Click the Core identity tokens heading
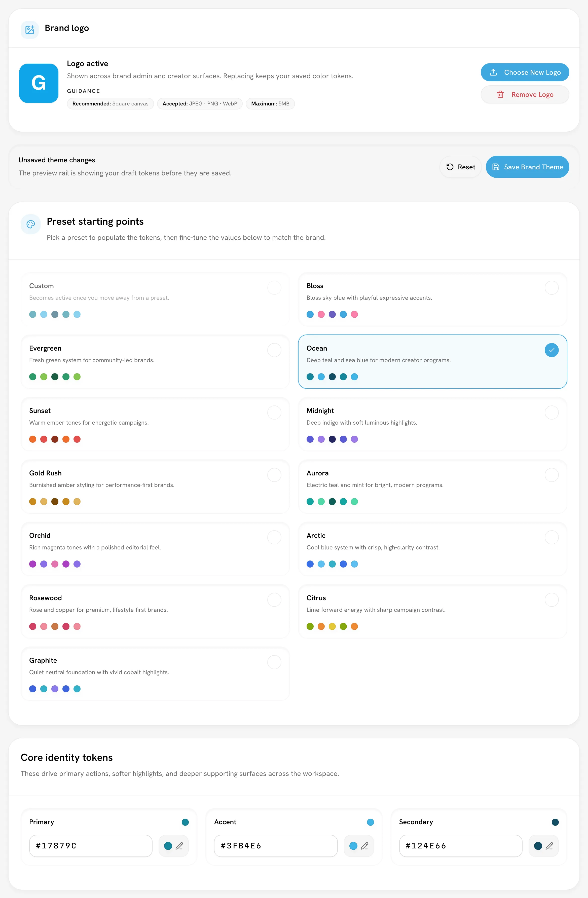 67,758
